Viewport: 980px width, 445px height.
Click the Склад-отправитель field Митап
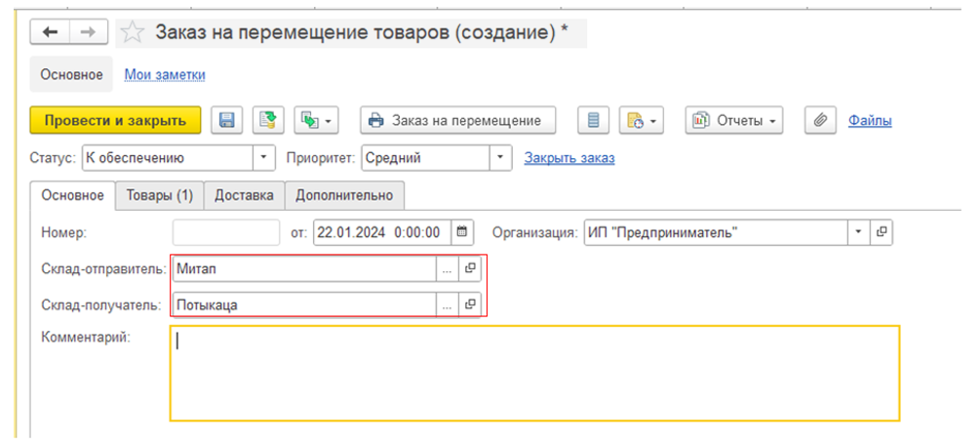(x=304, y=269)
